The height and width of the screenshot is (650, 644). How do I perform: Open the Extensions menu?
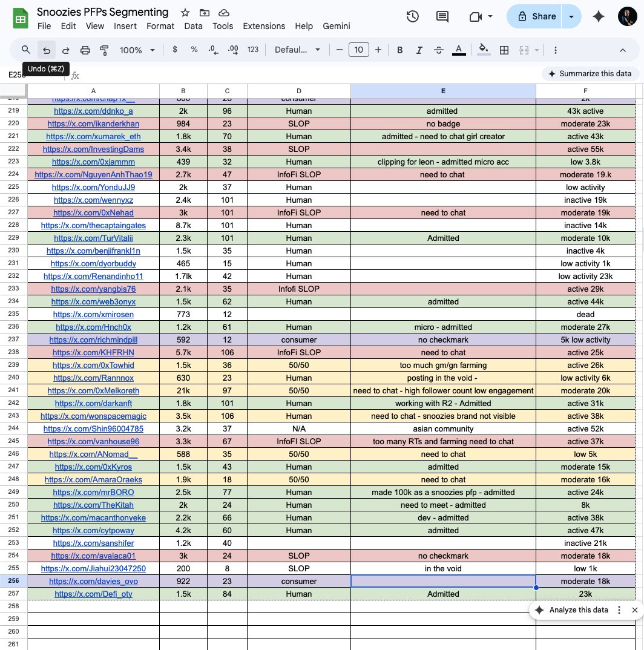(264, 26)
